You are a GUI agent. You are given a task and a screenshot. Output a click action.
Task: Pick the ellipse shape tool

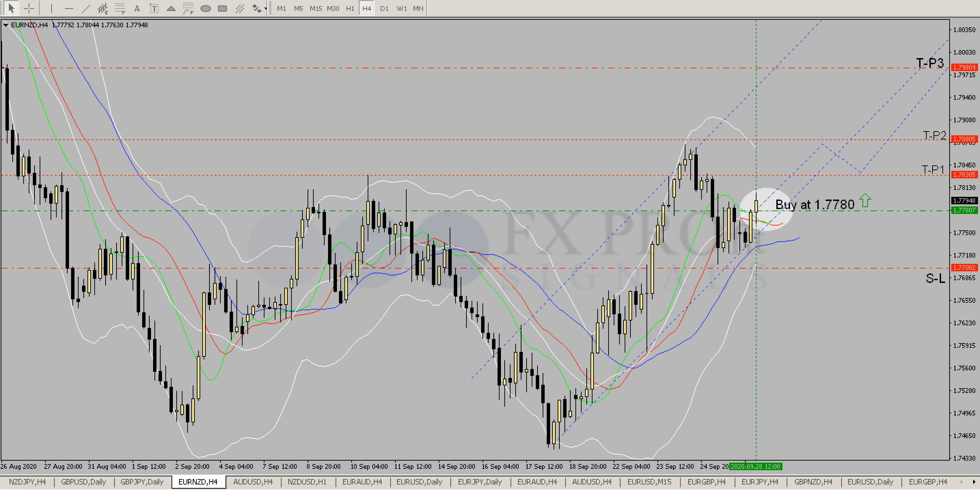coord(205,8)
